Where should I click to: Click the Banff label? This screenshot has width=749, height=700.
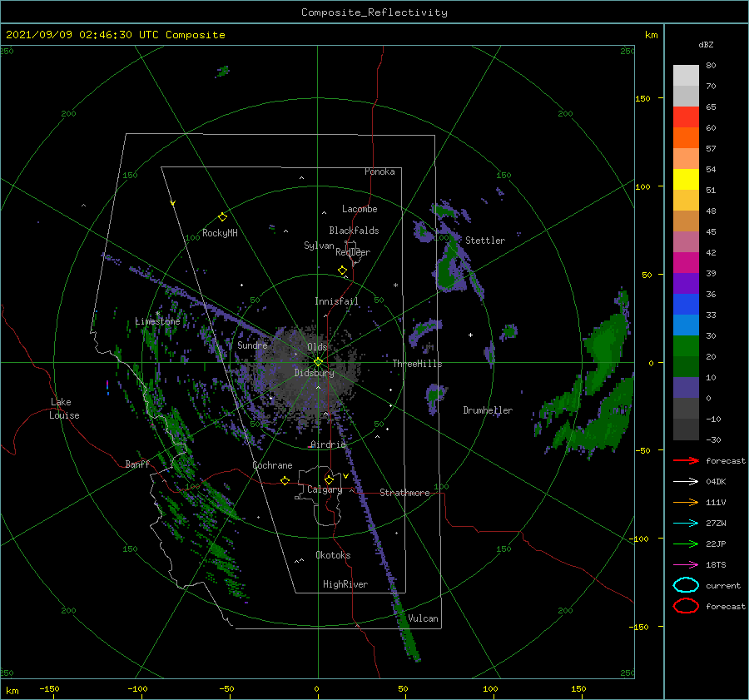137,464
